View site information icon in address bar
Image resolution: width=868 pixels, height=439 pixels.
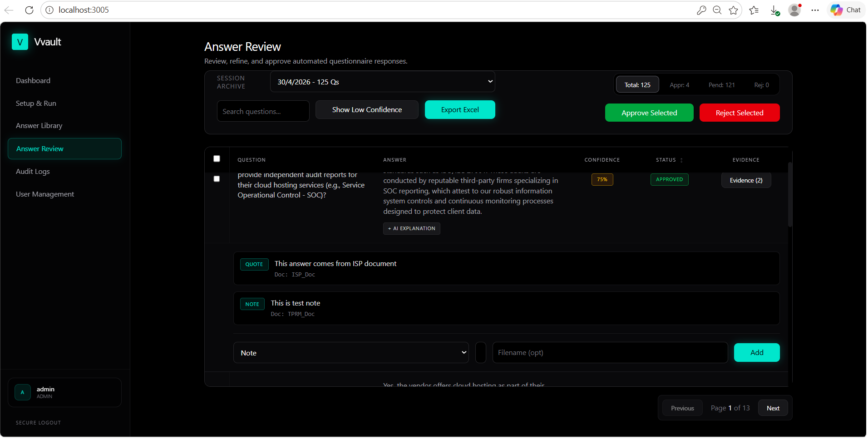pos(49,10)
